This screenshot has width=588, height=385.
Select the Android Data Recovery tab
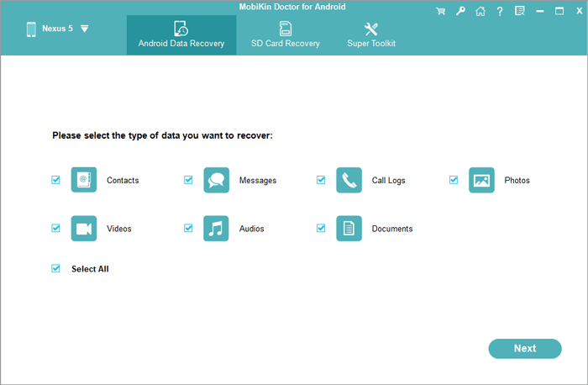pyautogui.click(x=181, y=34)
